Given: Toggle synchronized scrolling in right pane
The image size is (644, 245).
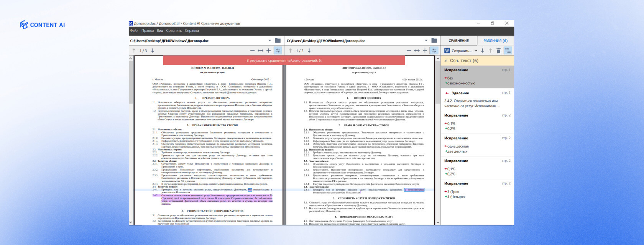Looking at the screenshot, I should click(x=434, y=51).
